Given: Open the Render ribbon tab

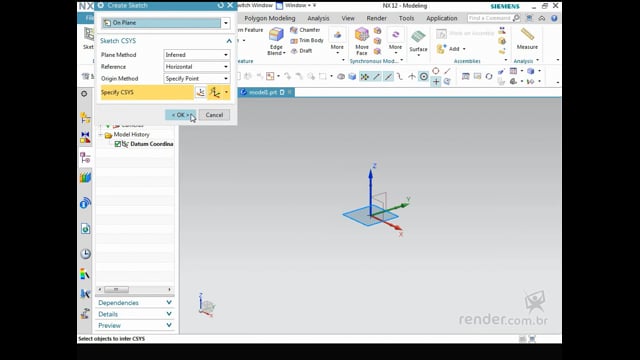Looking at the screenshot, I should click(x=376, y=18).
